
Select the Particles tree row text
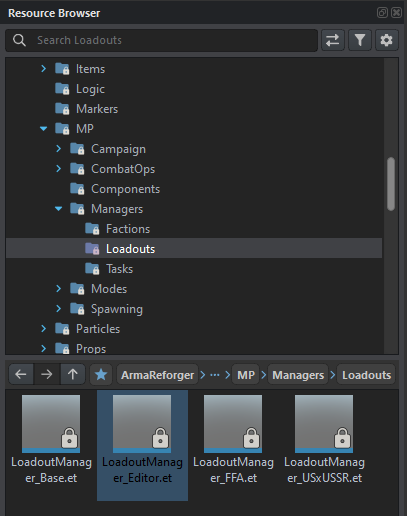pyautogui.click(x=98, y=329)
